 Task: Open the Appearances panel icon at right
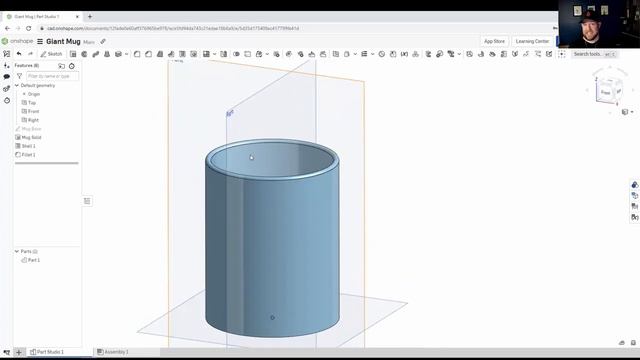tap(634, 185)
